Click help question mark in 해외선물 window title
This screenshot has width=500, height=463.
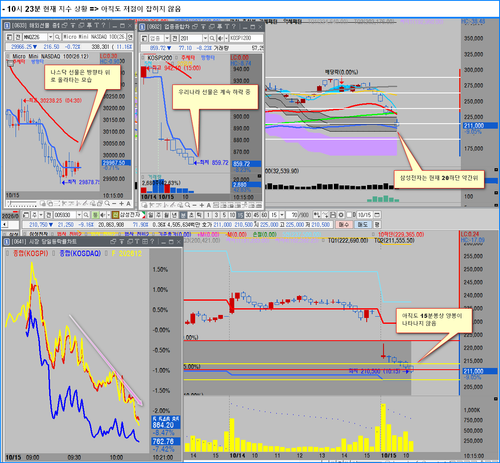point(103,25)
